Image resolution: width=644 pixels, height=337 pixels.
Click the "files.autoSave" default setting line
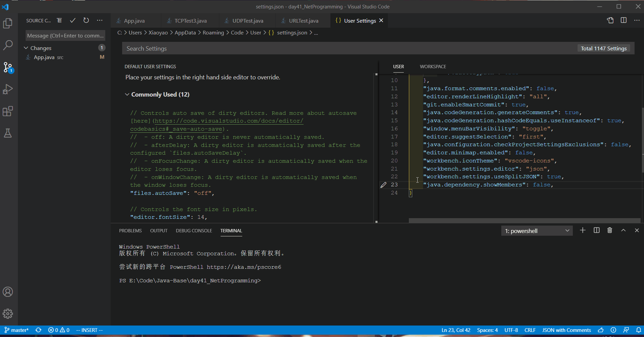172,193
